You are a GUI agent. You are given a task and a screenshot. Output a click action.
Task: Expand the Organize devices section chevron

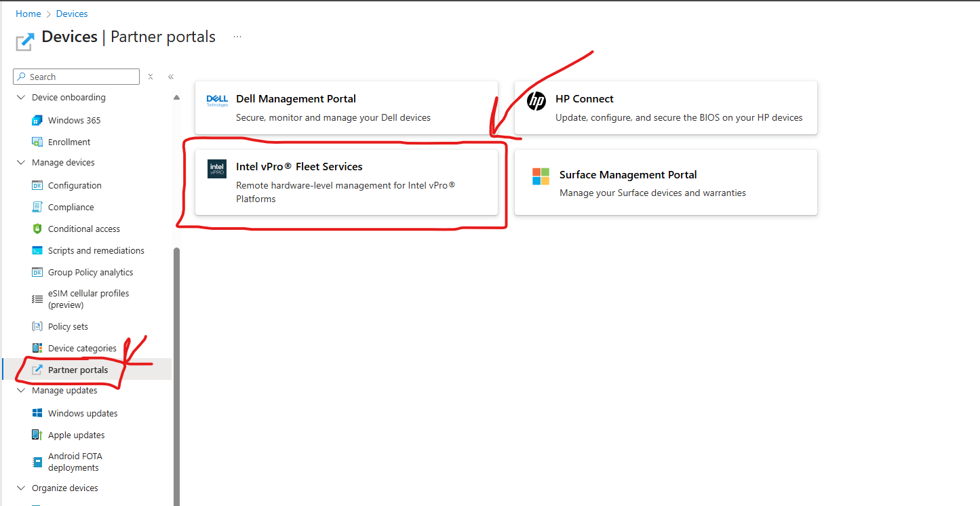pos(21,488)
